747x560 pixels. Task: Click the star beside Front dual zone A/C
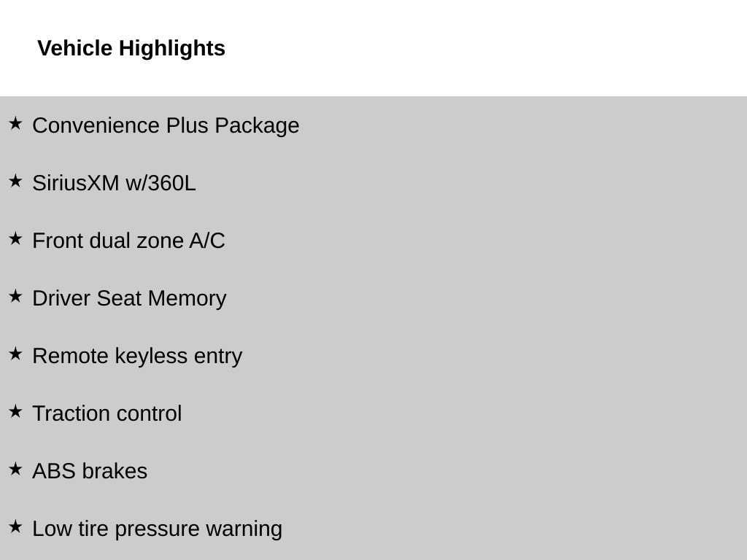(15, 238)
